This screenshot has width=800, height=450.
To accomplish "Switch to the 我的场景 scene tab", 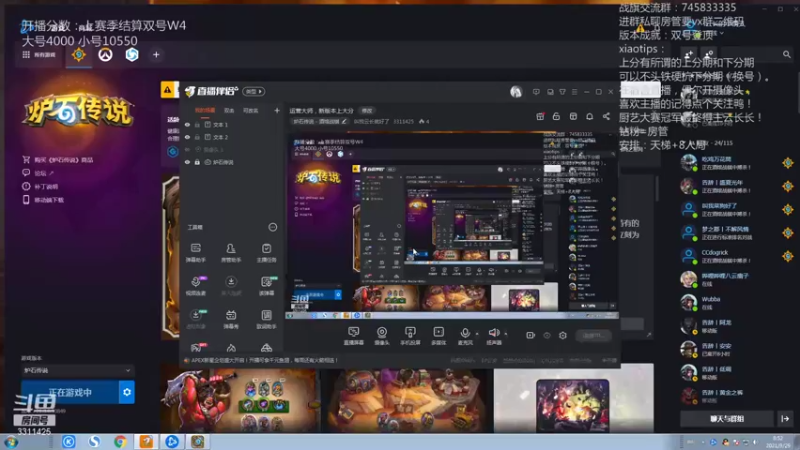I will click(205, 110).
